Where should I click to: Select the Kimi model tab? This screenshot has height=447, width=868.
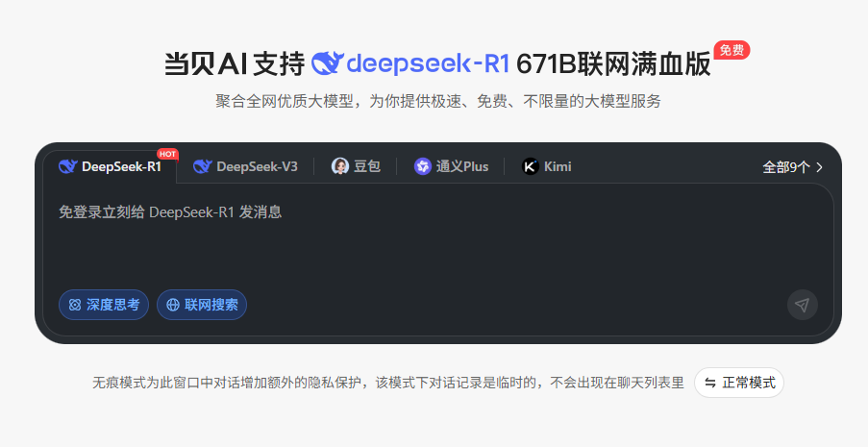pyautogui.click(x=546, y=166)
